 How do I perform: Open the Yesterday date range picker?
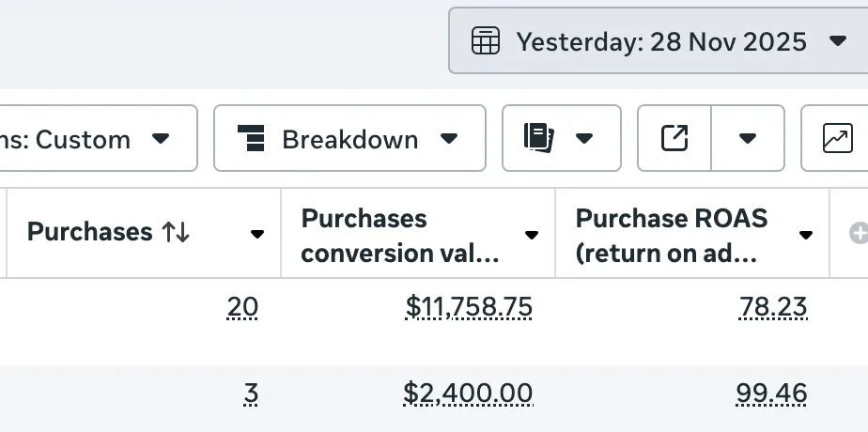660,41
